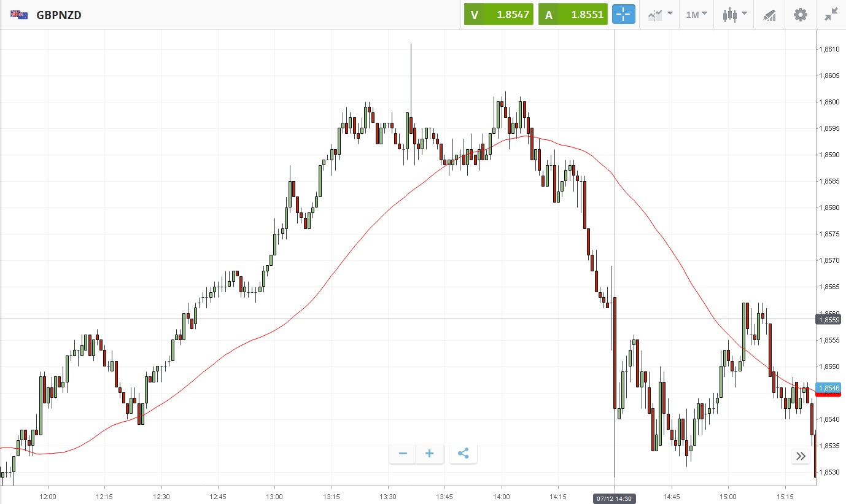Expand the candlestick chart type dropdown
The image size is (846, 504).
pos(734,15)
